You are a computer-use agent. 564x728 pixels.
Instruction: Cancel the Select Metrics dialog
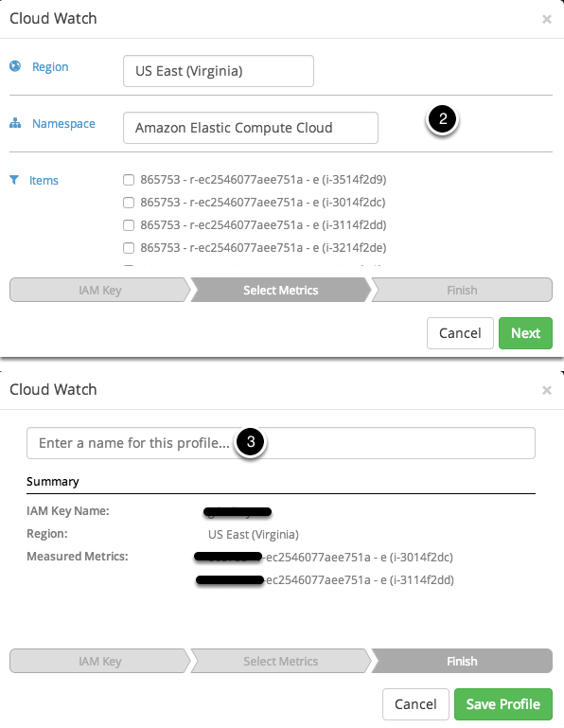click(460, 333)
